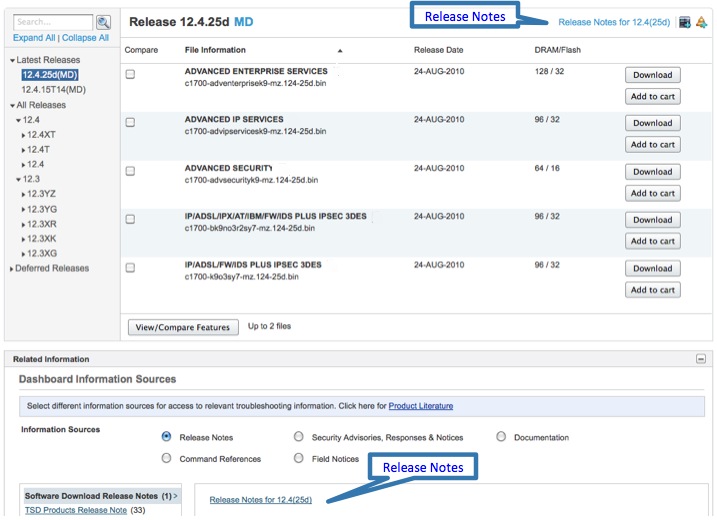This screenshot has width=717, height=520.
Task: Open Release Notes for 12.4(25d) in results pane
Action: pos(261,499)
